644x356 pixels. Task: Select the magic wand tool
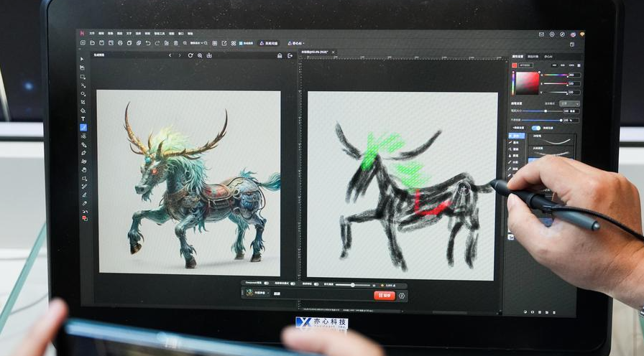tap(83, 85)
